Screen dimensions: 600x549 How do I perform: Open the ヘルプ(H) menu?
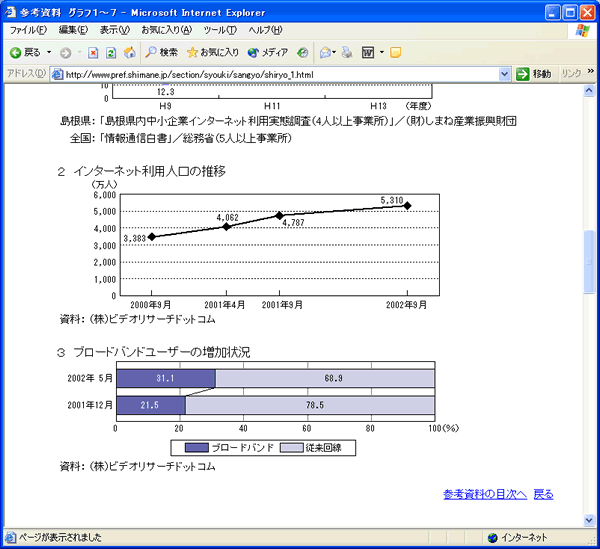(x=265, y=30)
